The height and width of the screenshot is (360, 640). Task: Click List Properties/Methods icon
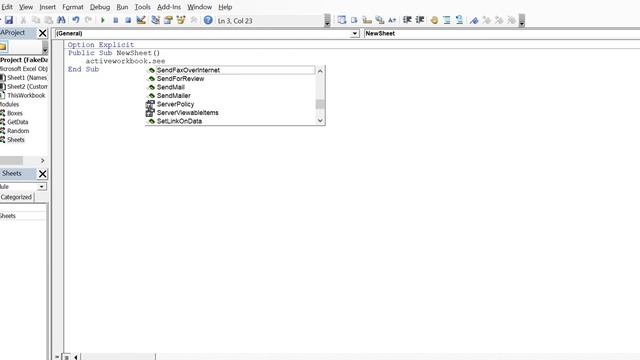coord(342,20)
